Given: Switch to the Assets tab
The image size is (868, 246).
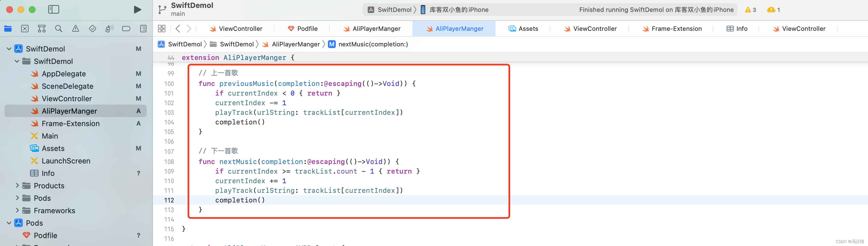Looking at the screenshot, I should click(523, 29).
